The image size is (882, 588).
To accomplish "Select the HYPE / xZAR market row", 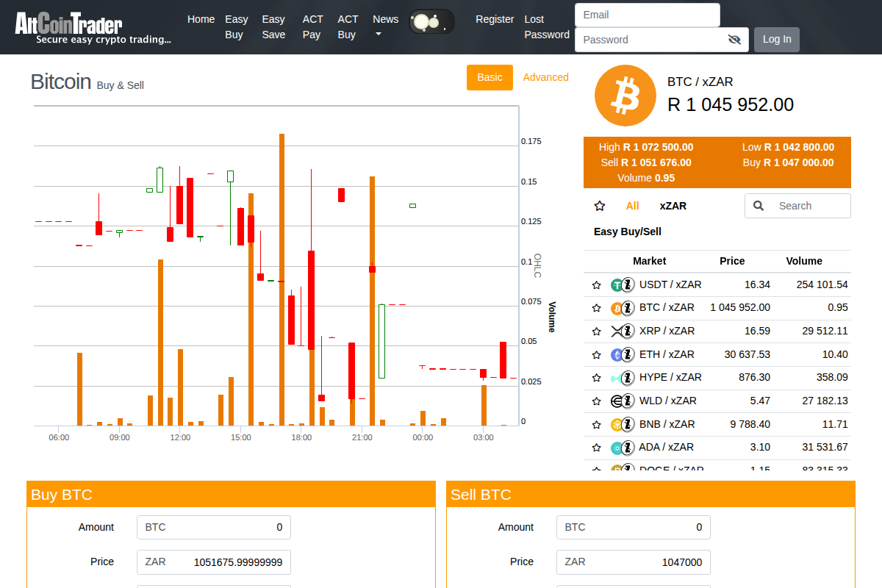I will pos(717,378).
